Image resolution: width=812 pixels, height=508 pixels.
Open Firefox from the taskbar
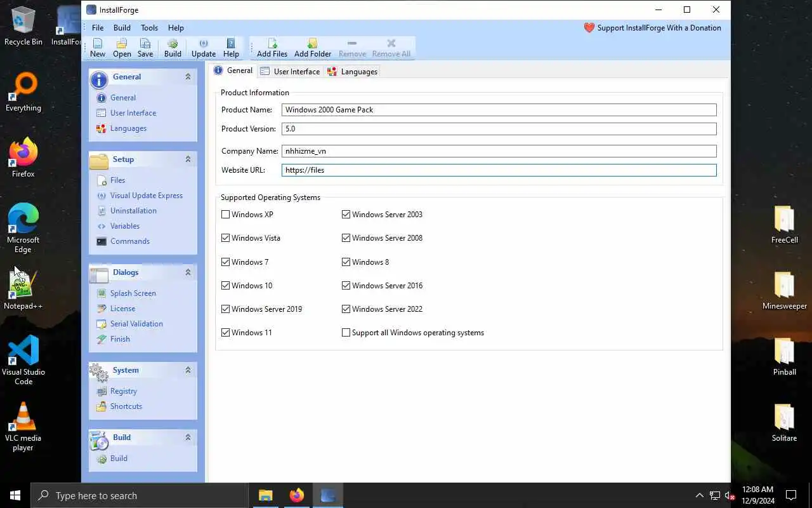pyautogui.click(x=296, y=495)
